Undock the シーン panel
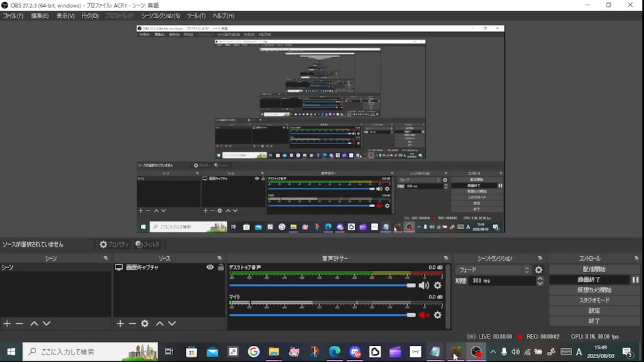This screenshot has height=362, width=644. click(x=105, y=258)
